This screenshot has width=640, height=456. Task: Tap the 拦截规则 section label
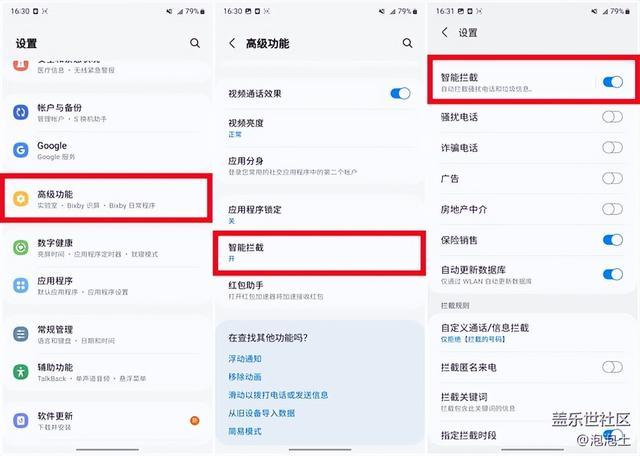(x=455, y=305)
